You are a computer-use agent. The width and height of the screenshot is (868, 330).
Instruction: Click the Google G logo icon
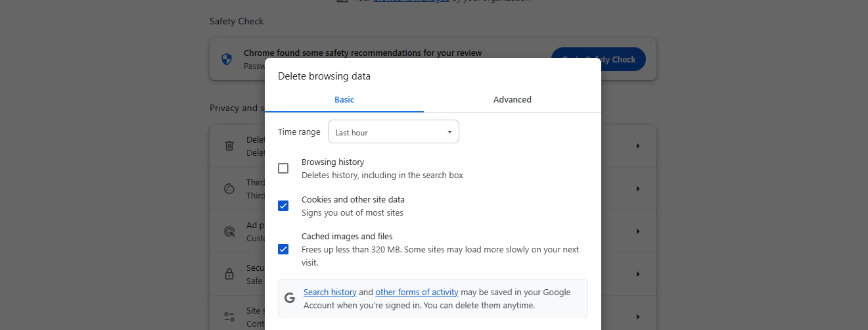point(290,298)
